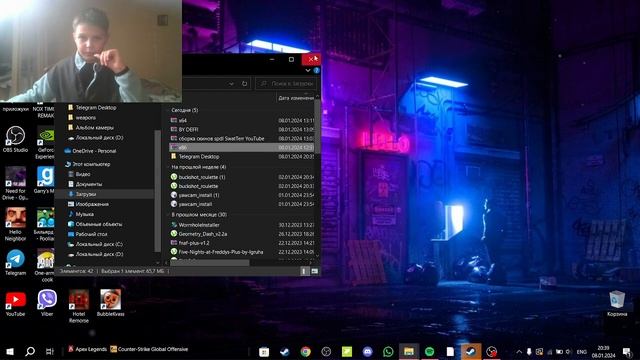Select Альбом камеры in navigation pane
Viewport: 640px width, 360px height.
pyautogui.click(x=94, y=127)
